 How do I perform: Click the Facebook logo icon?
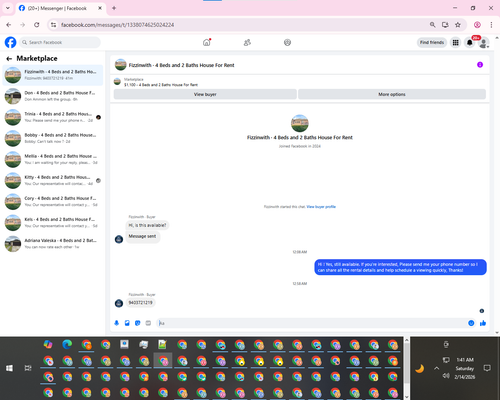[x=10, y=42]
